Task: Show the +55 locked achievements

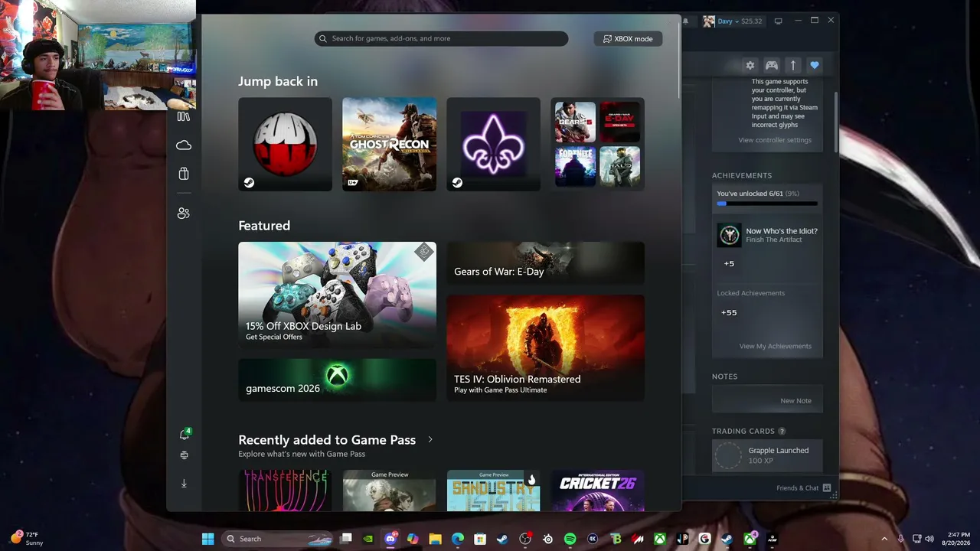Action: click(729, 313)
